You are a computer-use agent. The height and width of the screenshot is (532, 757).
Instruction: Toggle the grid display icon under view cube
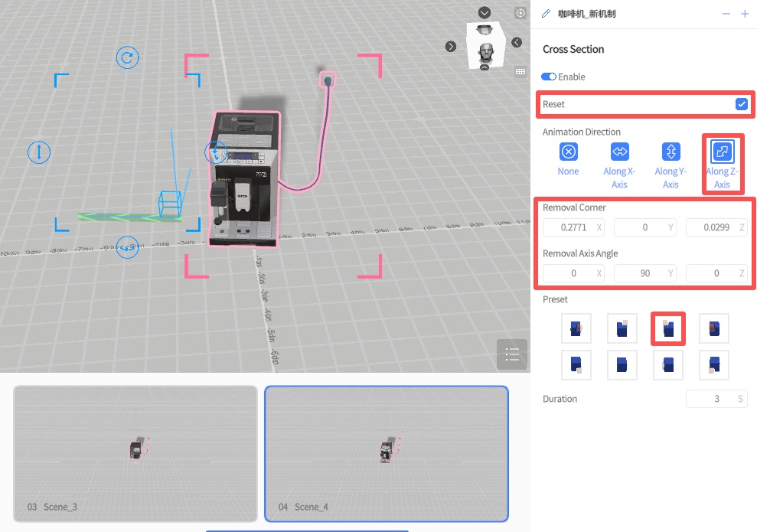point(520,71)
